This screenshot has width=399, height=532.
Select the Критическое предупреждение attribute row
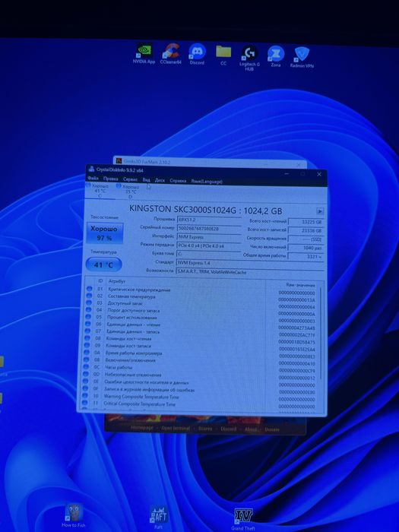201,290
